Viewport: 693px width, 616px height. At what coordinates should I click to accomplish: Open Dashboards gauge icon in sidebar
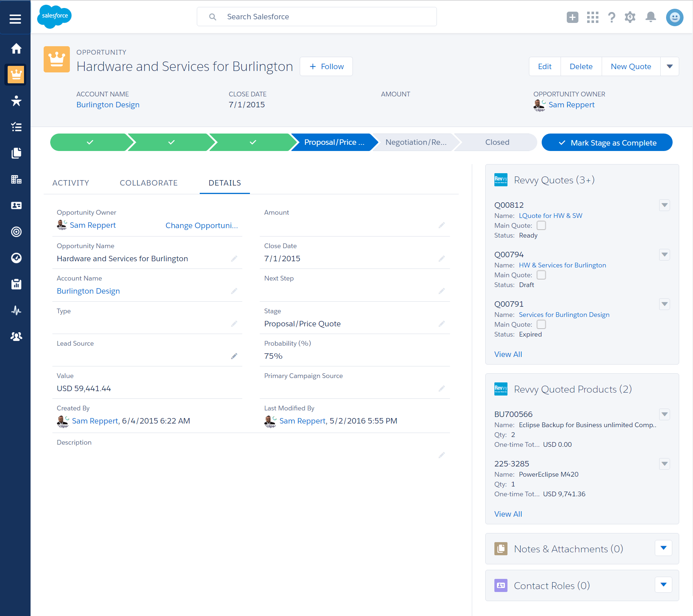(16, 258)
